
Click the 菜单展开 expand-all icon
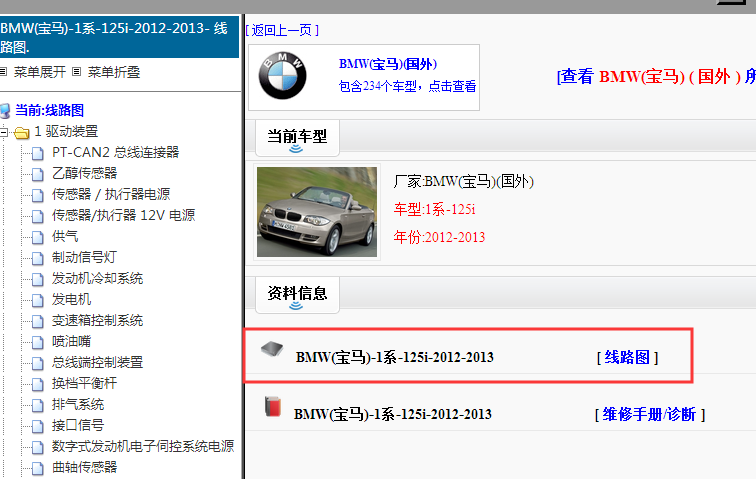click(3, 72)
